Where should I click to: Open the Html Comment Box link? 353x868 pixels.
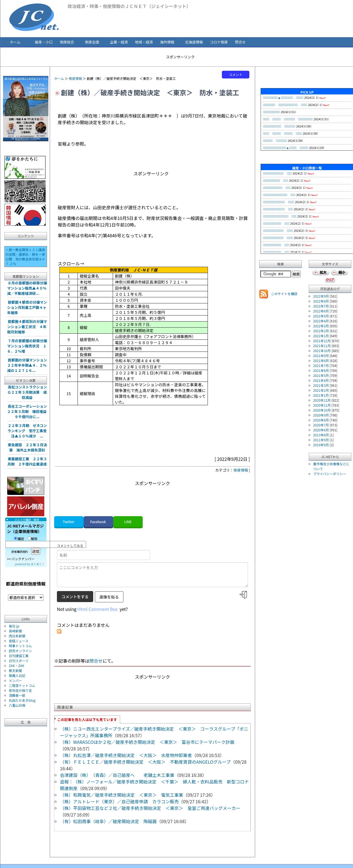coord(97,609)
